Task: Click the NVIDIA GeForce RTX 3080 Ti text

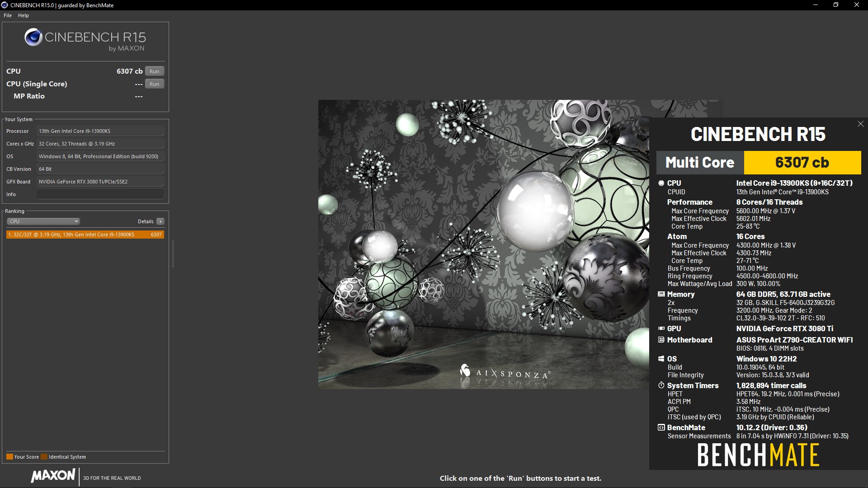Action: click(784, 328)
